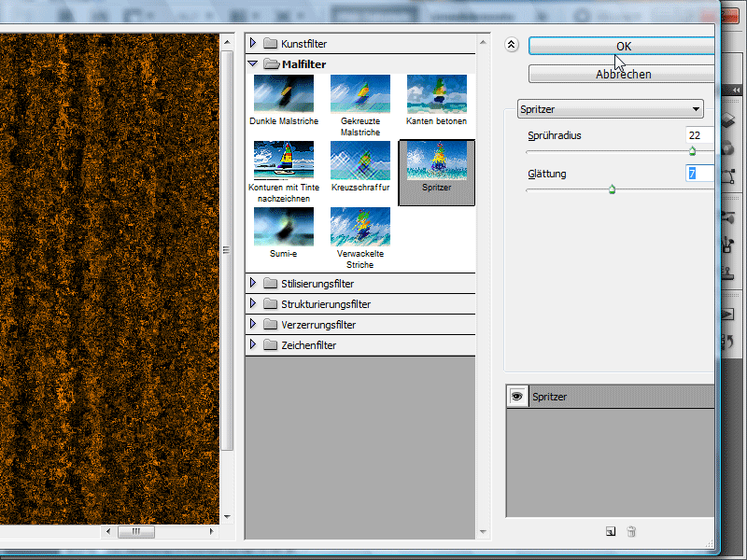Click the Glättung value field

699,174
